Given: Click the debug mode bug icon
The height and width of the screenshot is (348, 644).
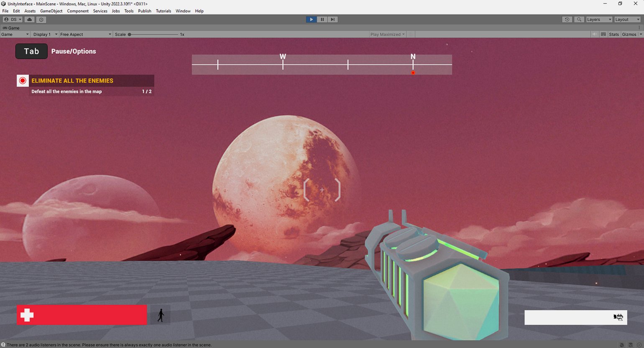Looking at the screenshot, I should [x=622, y=345].
